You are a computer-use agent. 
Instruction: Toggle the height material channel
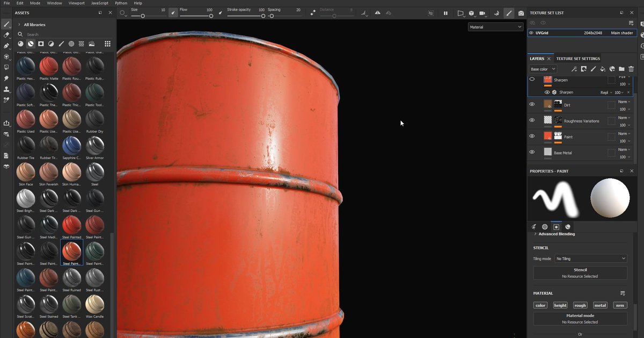tap(560, 305)
